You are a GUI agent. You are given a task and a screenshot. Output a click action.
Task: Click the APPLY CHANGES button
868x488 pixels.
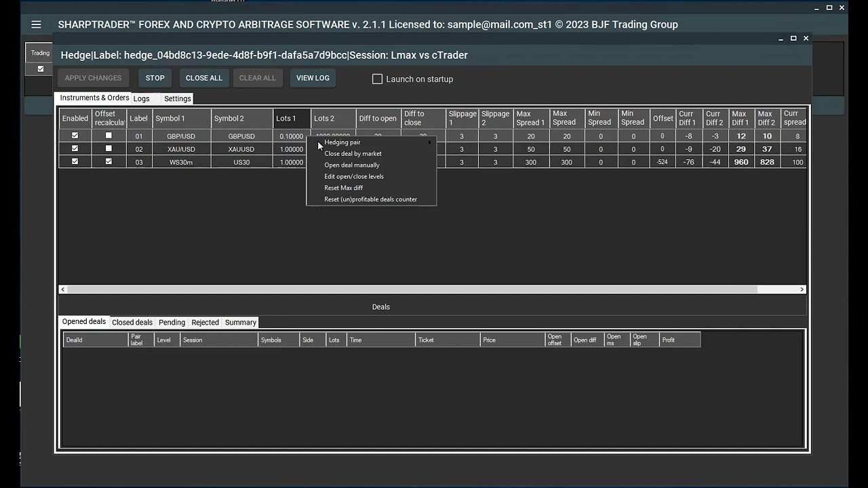(x=93, y=78)
